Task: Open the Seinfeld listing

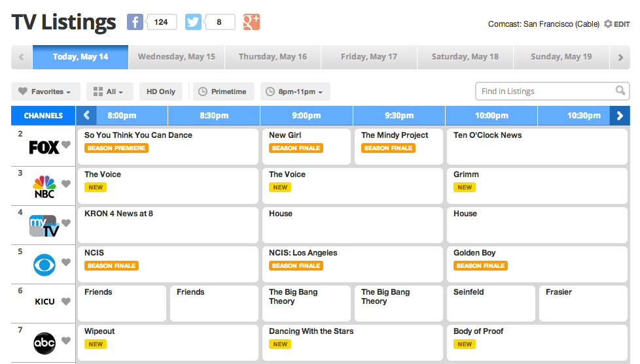Action: pos(491,303)
